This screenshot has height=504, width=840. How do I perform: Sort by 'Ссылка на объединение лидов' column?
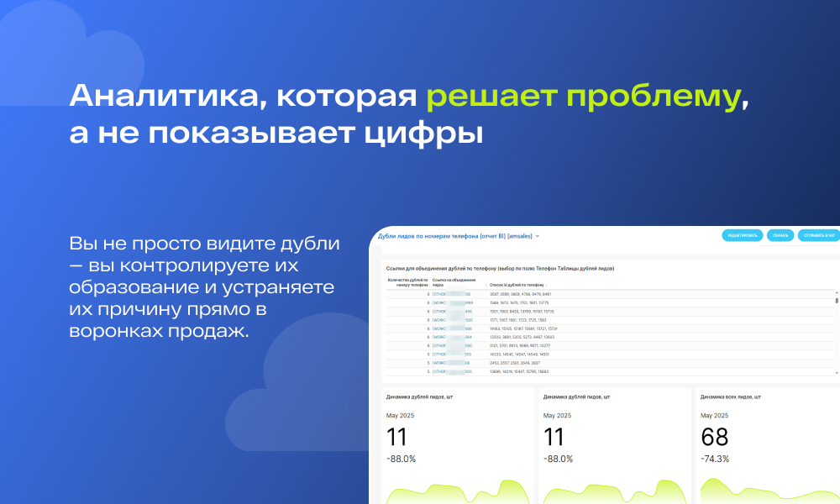tap(454, 283)
